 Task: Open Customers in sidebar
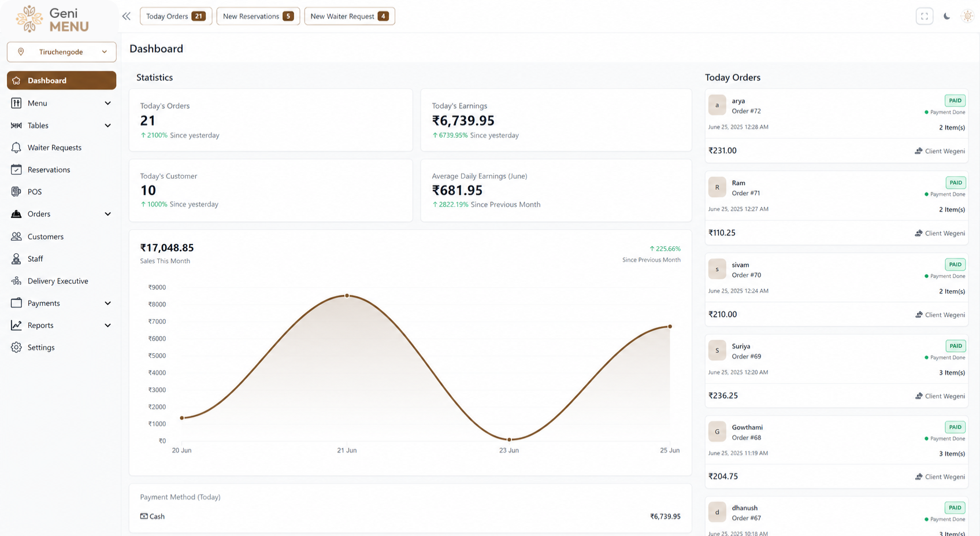[61, 236]
